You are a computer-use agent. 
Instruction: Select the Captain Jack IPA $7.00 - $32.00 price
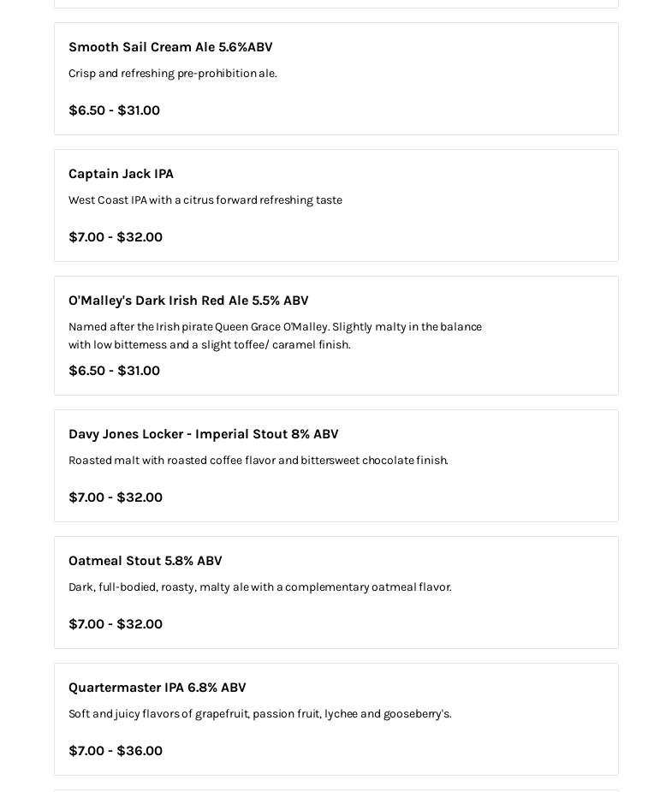click(116, 237)
